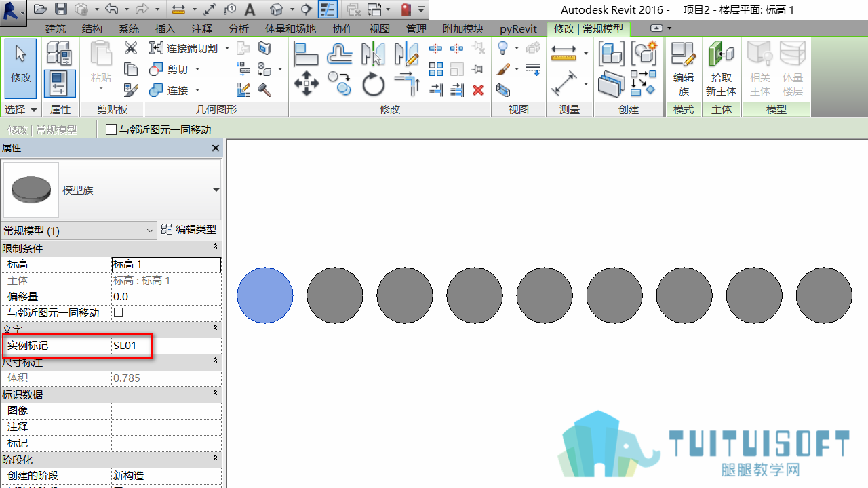Expand the 模型族 type selector dropdown
The width and height of the screenshot is (868, 488).
click(216, 190)
